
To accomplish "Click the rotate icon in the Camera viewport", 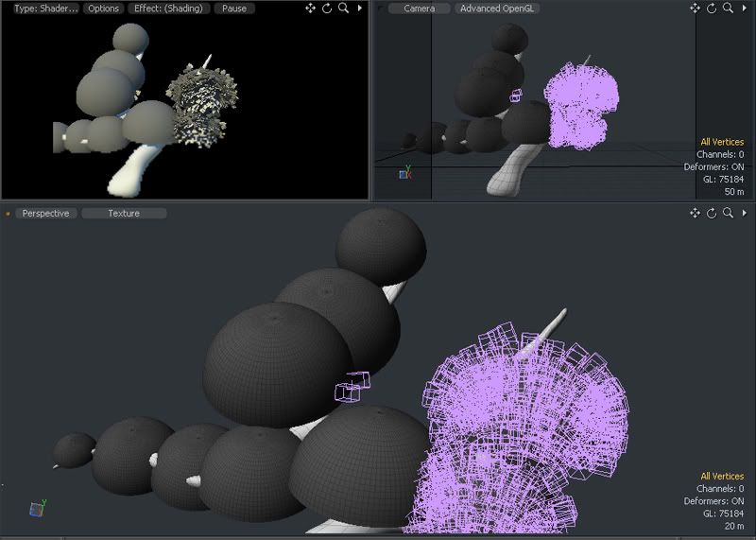I will 712,9.
